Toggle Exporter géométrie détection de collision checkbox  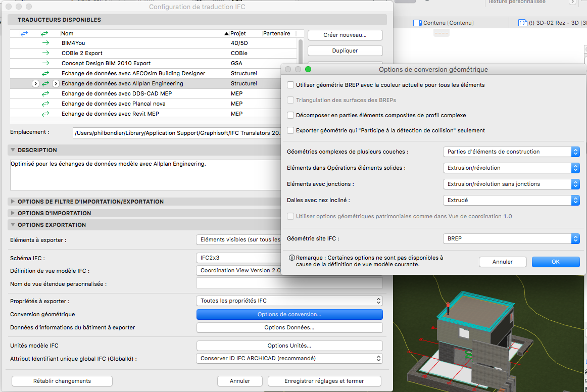290,130
